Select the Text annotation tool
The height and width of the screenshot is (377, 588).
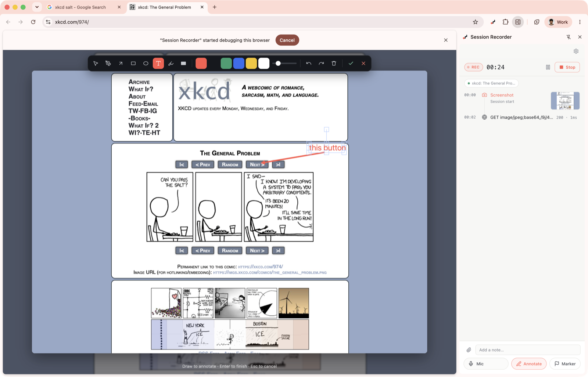click(x=158, y=64)
